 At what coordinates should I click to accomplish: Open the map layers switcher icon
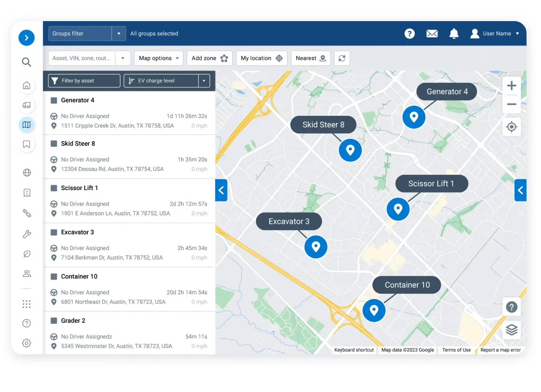[511, 330]
